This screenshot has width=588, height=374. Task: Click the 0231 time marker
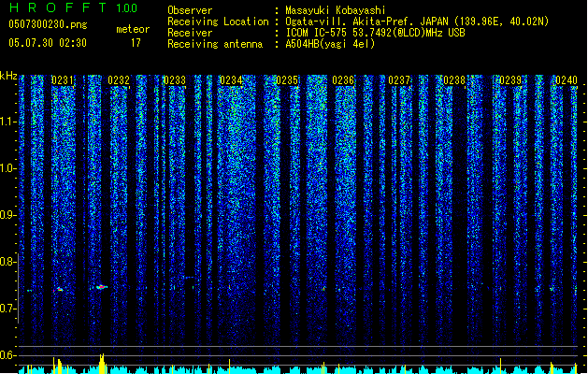pos(63,80)
